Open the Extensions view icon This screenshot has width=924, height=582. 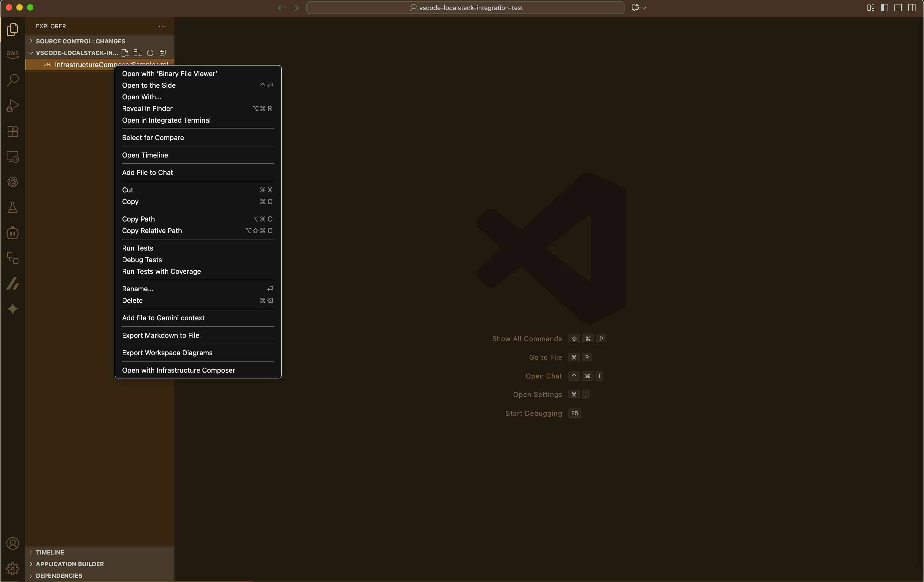coord(13,131)
